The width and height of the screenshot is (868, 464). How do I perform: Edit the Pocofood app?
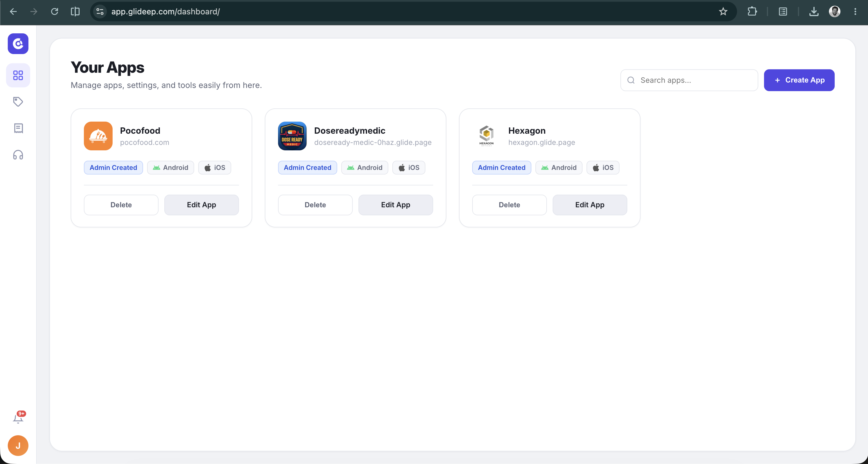tap(202, 205)
